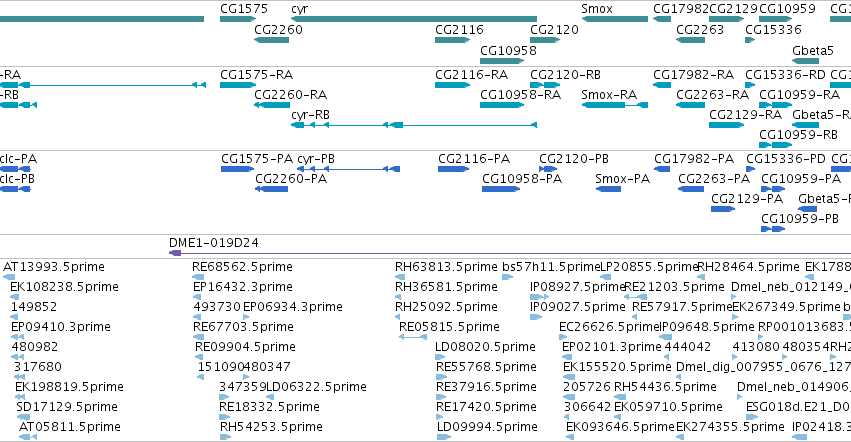Image resolution: width=851 pixels, height=442 pixels.
Task: Open the CG10958 gene label
Action: (x=508, y=50)
